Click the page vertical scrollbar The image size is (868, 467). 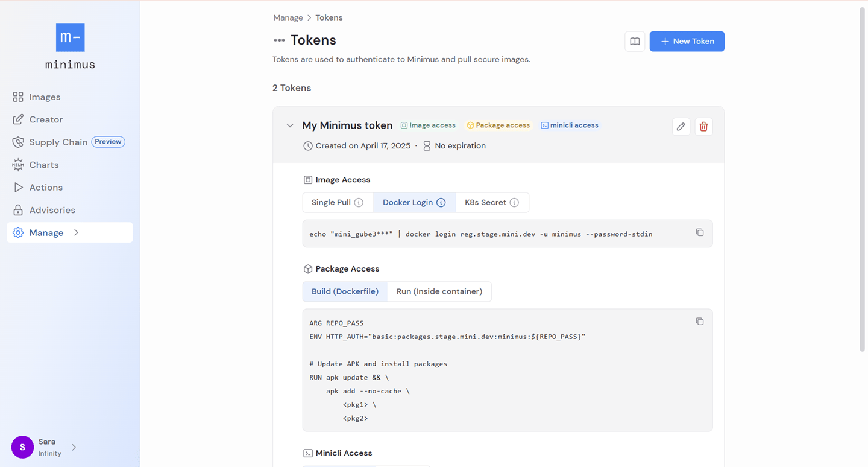(x=862, y=178)
